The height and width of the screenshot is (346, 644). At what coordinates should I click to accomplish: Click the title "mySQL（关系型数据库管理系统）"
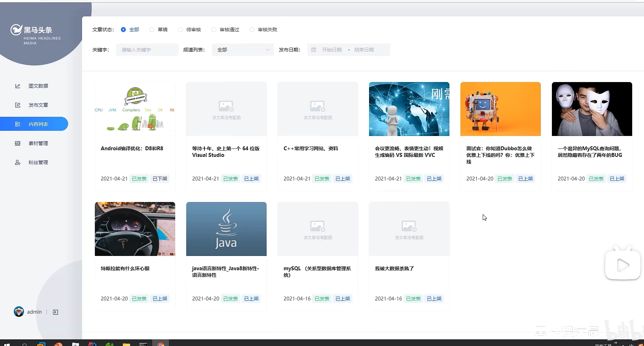(317, 272)
